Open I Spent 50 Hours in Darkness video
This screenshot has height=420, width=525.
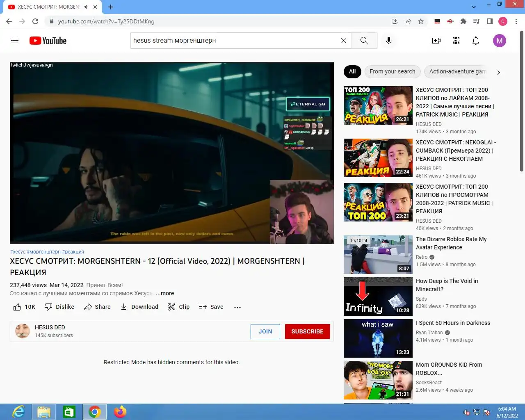453,323
